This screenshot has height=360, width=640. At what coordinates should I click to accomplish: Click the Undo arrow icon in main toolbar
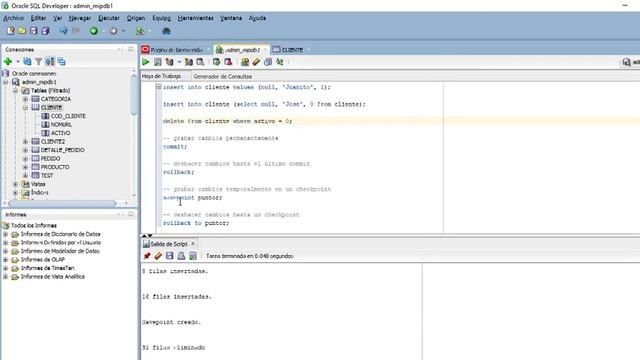click(x=63, y=31)
